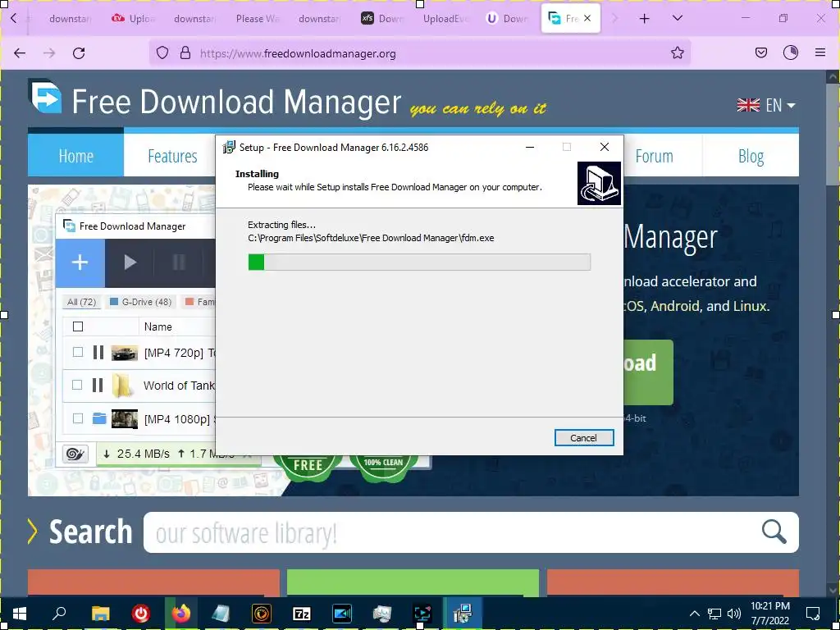This screenshot has height=630, width=840.
Task: Open the Home tab on the website
Action: 75,155
